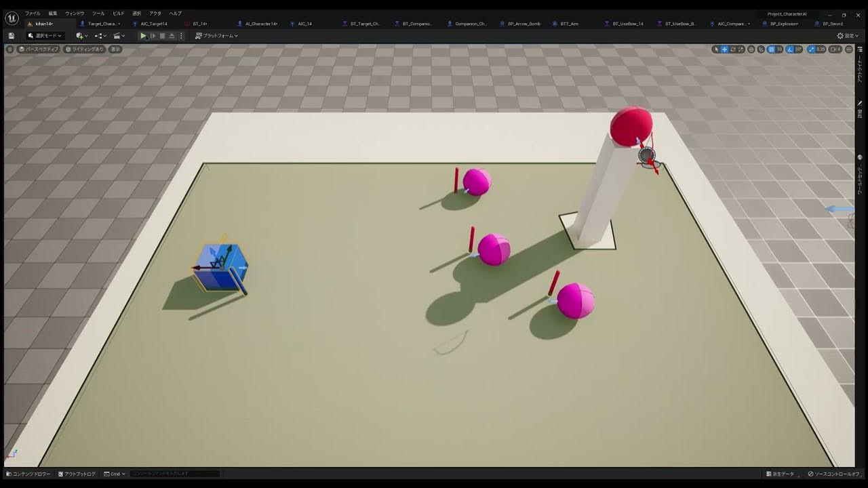Open grid snap value 10 dropdown
Screen dimensions: 868x488
pos(779,49)
